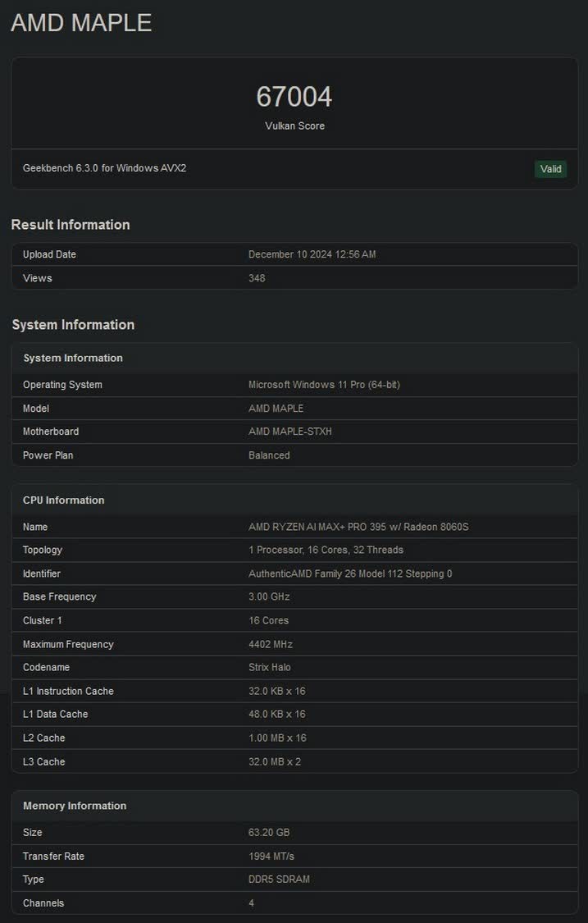Click the AMD MAPLE-STXH motherboard value

coord(289,432)
